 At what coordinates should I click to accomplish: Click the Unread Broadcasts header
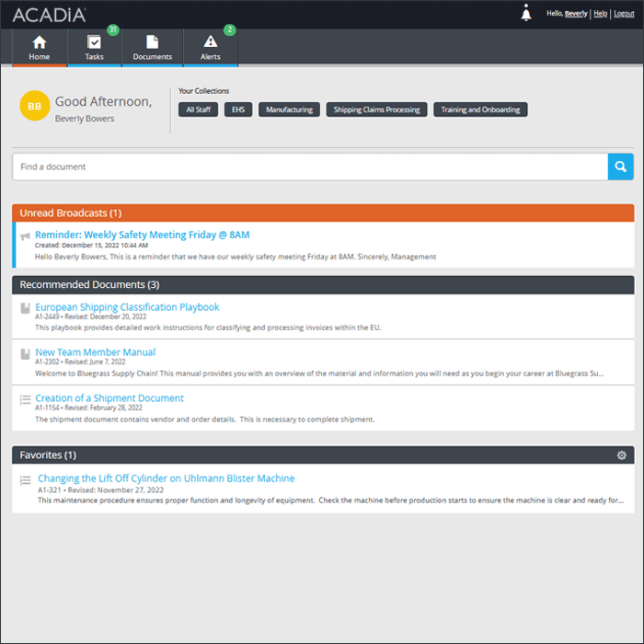tap(323, 213)
